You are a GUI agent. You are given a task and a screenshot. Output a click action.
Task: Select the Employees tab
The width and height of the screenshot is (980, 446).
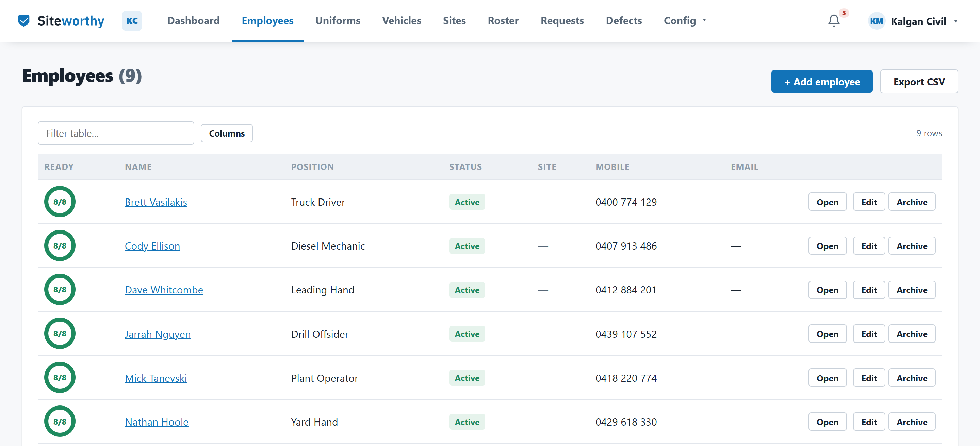267,20
